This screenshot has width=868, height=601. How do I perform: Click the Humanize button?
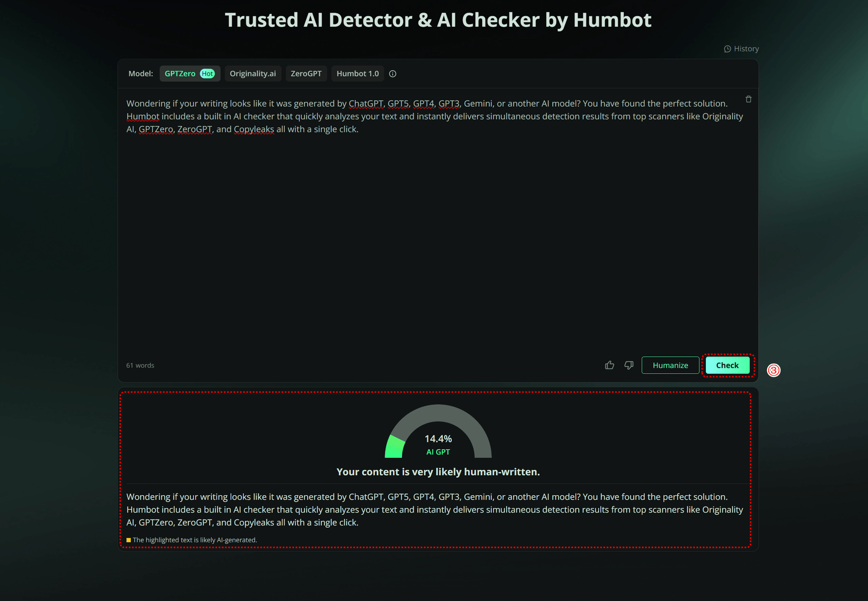(x=671, y=365)
